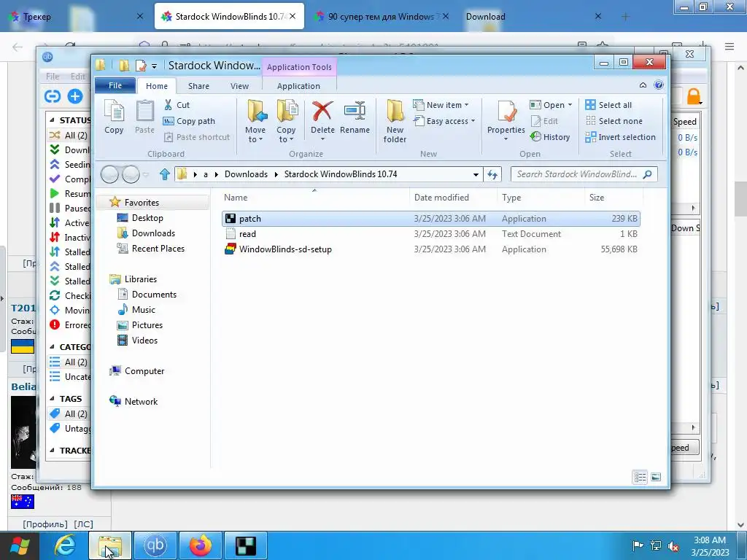Click Select all in ribbon
The height and width of the screenshot is (560, 747).
pyautogui.click(x=608, y=105)
